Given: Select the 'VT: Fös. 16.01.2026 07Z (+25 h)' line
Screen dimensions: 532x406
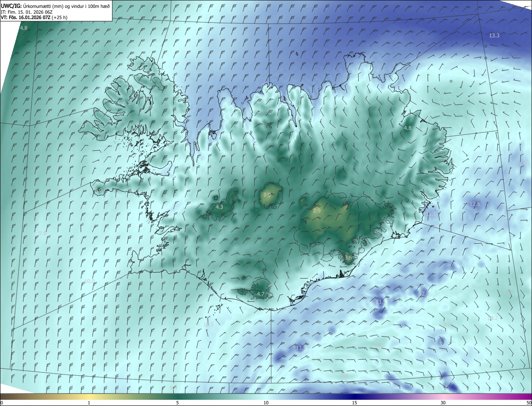Looking at the screenshot, I should click(34, 17).
